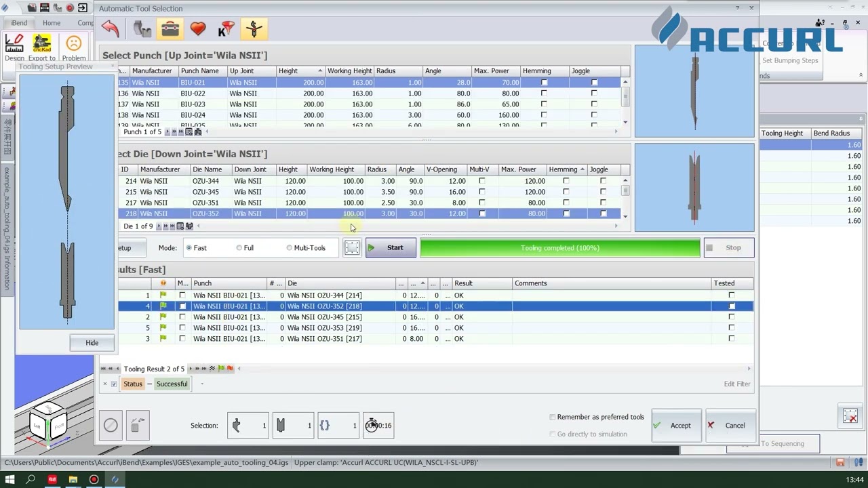Click the checkered flag icon in results navigator
Screen dimensions: 868x488
212,369
